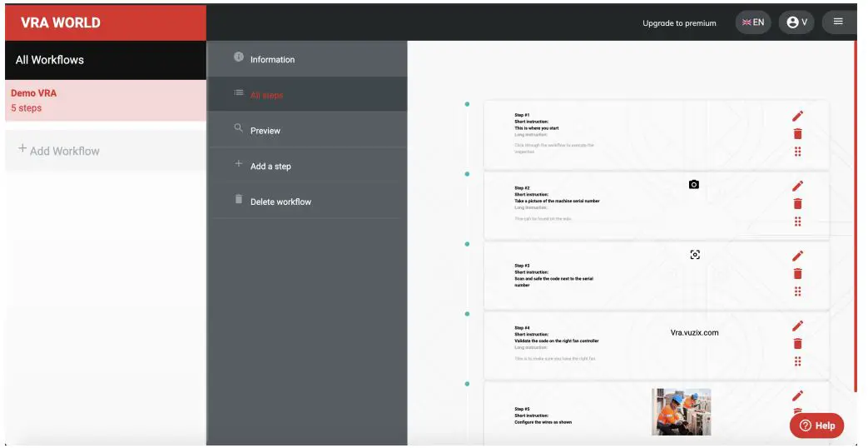This screenshot has height=448, width=868.
Task: Click the drag handle of Step #3
Action: (x=797, y=291)
